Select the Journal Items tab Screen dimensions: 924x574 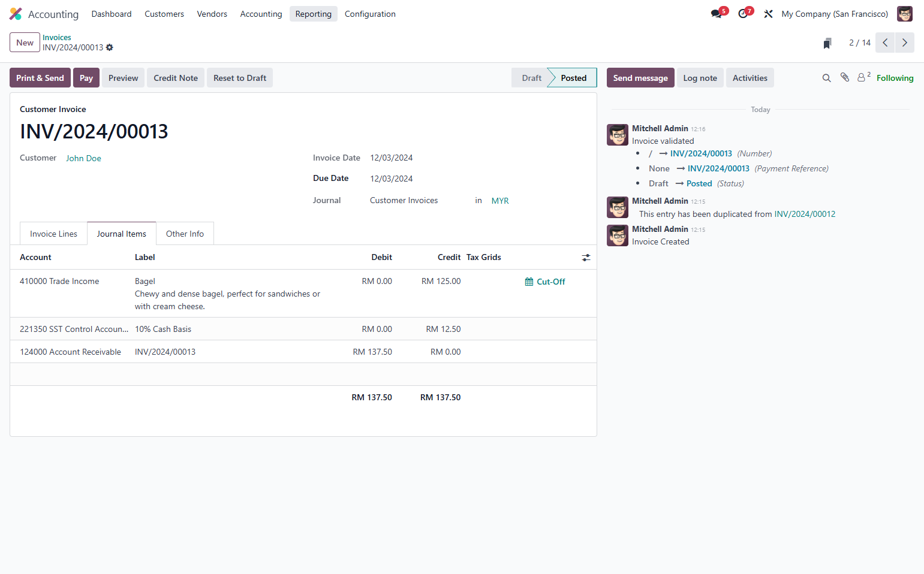coord(122,234)
